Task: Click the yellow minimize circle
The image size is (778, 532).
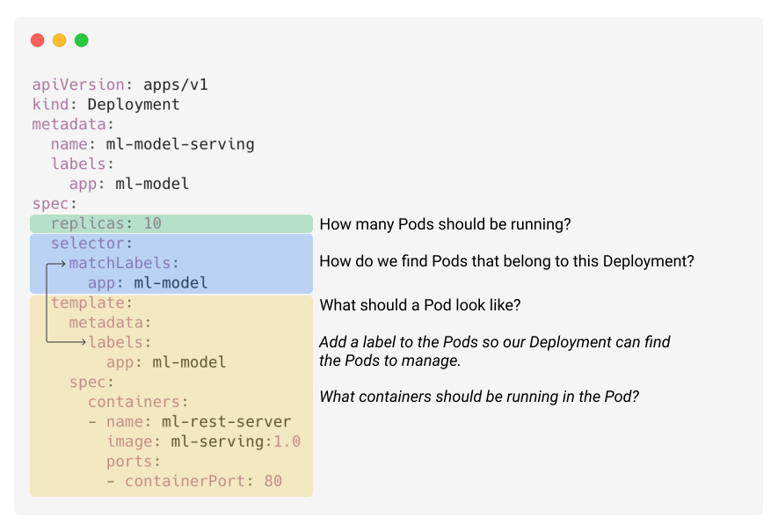Action: point(59,40)
